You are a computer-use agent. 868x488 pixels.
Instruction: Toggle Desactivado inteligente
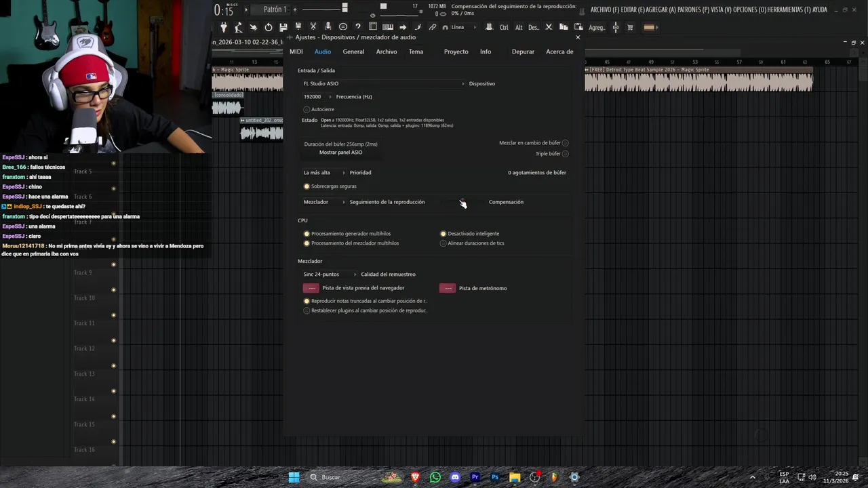click(x=443, y=234)
